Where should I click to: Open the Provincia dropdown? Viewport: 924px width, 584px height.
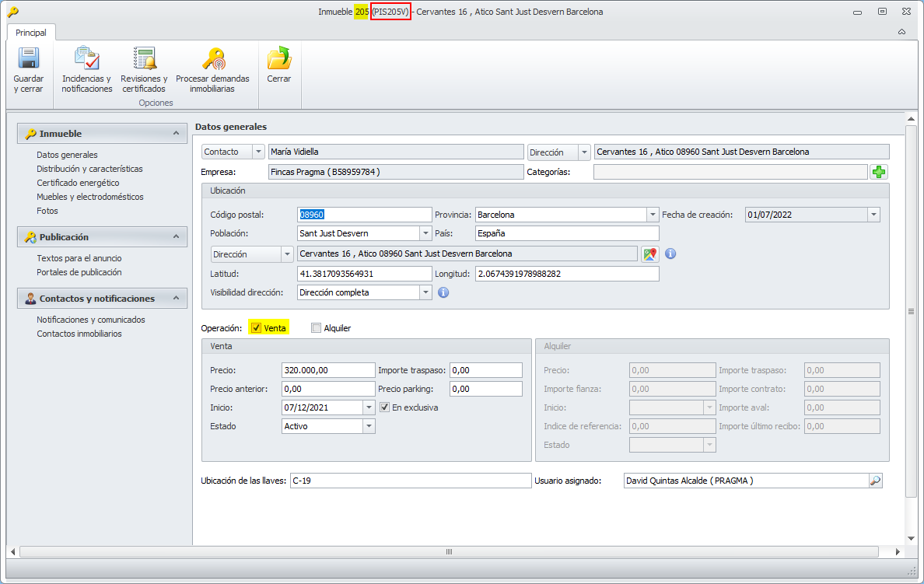[652, 215]
